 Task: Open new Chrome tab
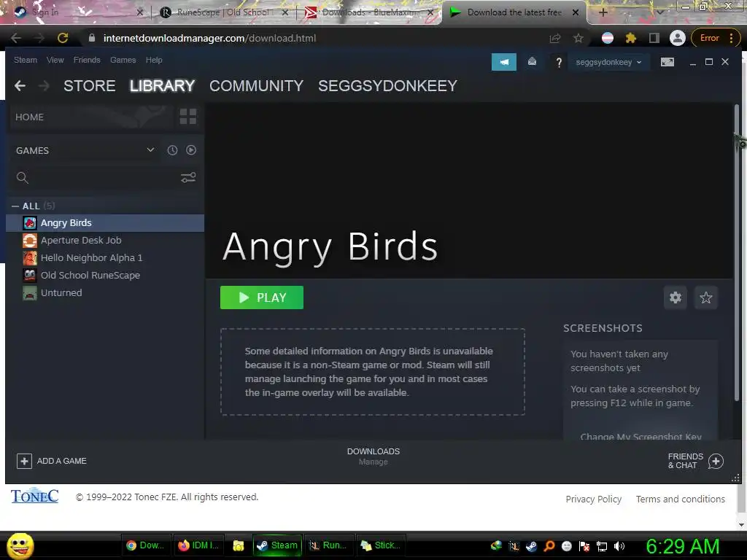[603, 12]
